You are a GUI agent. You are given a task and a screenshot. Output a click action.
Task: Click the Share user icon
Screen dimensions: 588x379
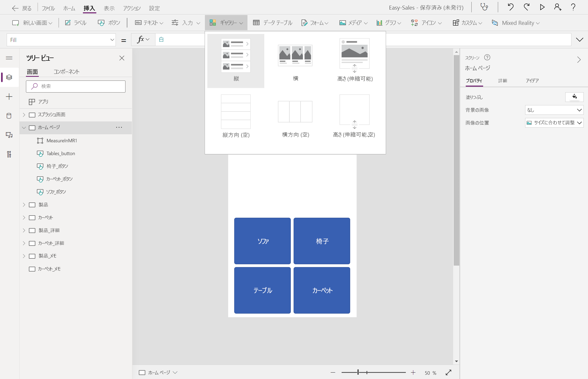(x=558, y=7)
